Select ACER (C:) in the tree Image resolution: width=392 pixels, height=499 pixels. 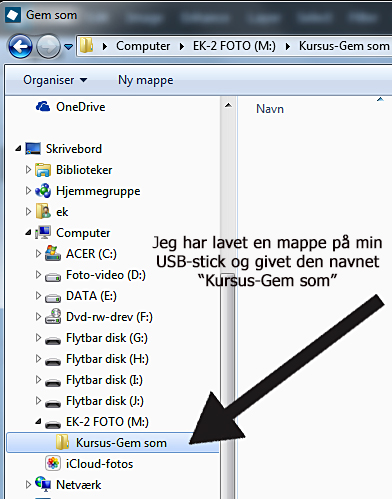coord(91,254)
